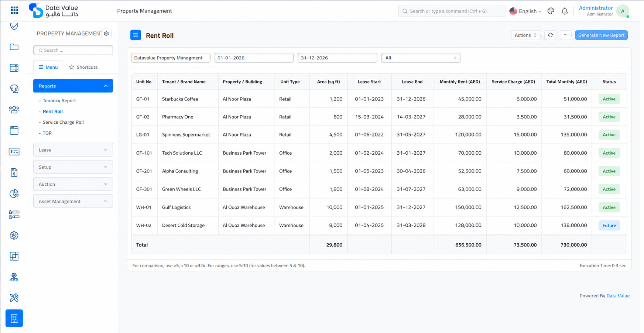Click the Administrator user name
The width and height of the screenshot is (644, 333).
pyautogui.click(x=596, y=8)
